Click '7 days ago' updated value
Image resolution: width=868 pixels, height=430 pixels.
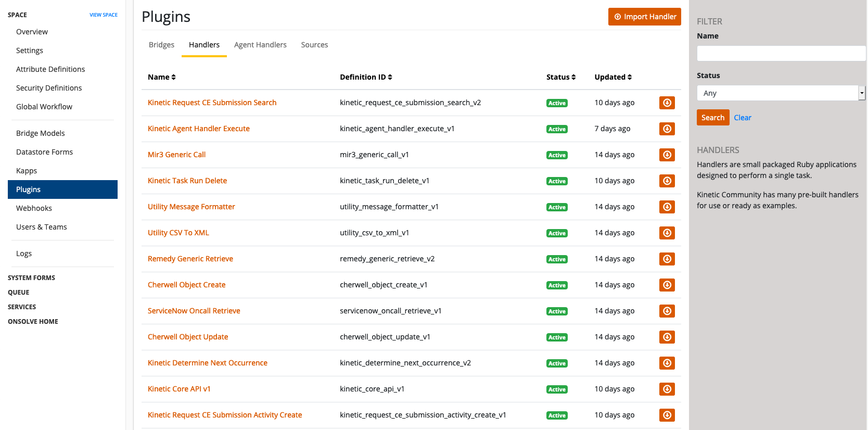[x=612, y=129]
